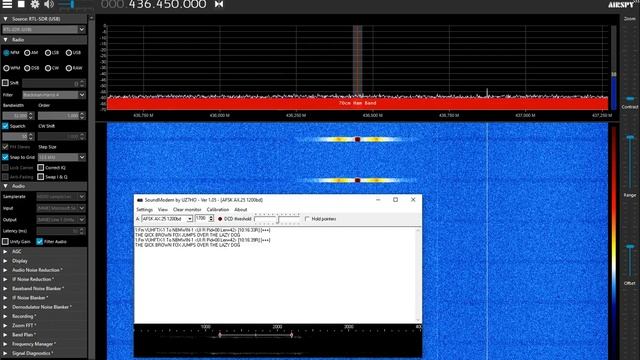Open the SoundModem Settings menu
Viewport: 640px width, 360px height.
(144, 210)
